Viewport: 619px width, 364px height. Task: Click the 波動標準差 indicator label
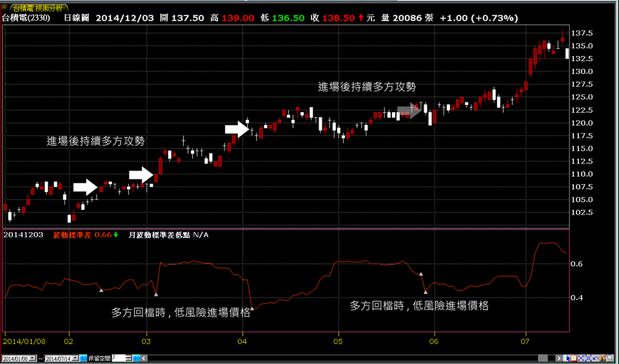click(x=72, y=235)
